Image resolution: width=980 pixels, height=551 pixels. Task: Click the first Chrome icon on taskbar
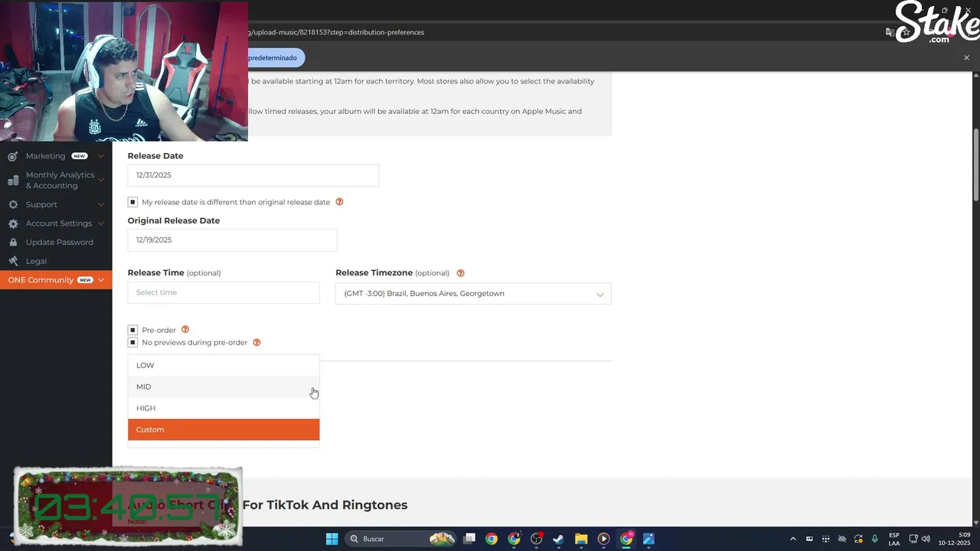pos(492,539)
